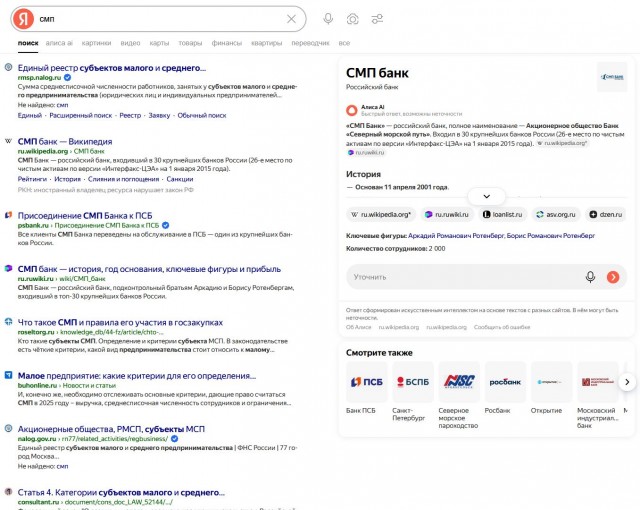640x510 pixels.
Task: Open the 'Расширенный поиск' sitelink
Action: pyautogui.click(x=80, y=115)
